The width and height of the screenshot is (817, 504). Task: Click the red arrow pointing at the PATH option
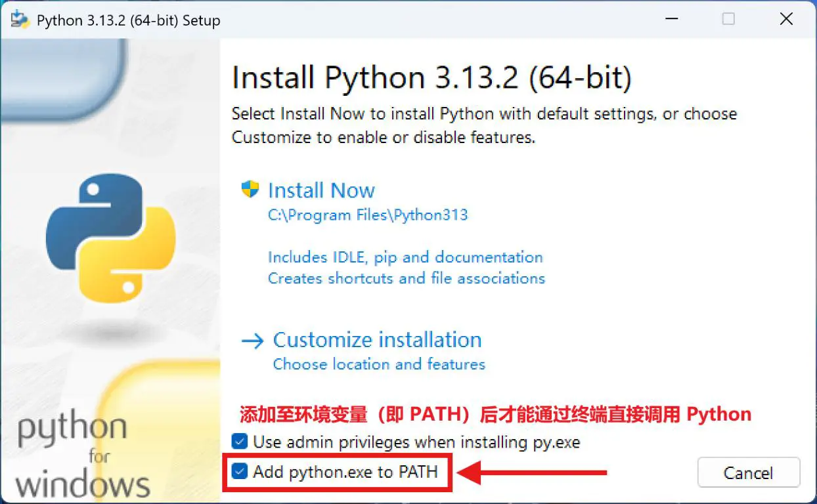532,472
